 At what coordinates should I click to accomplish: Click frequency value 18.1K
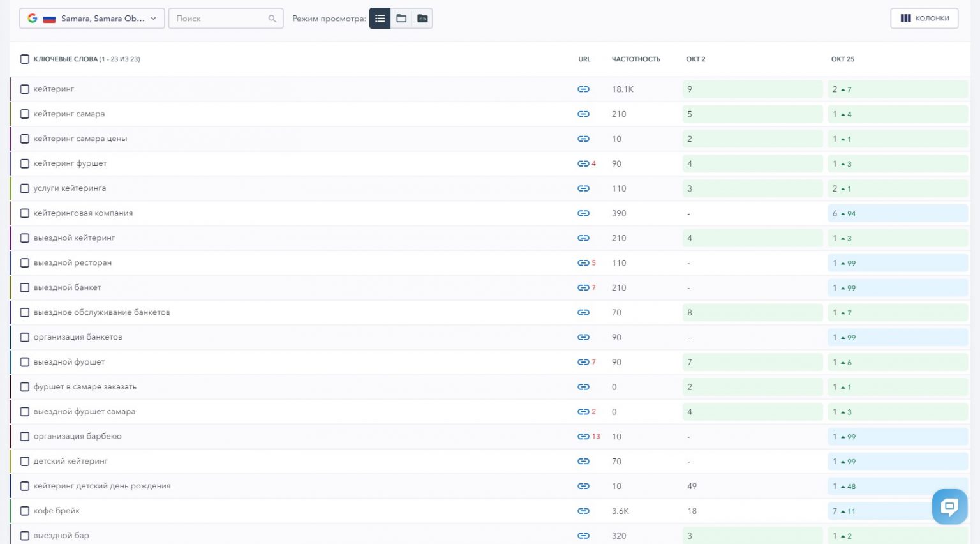pos(623,89)
